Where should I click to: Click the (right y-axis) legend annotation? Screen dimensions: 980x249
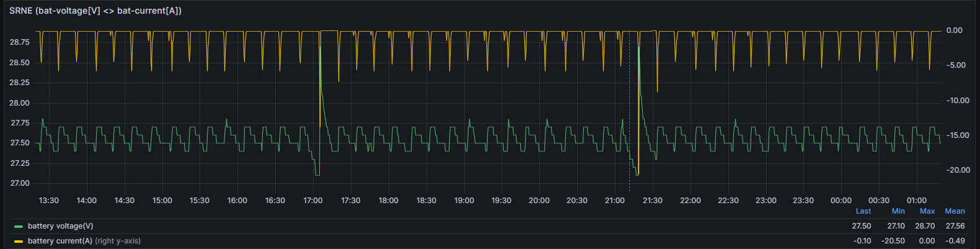[118, 241]
